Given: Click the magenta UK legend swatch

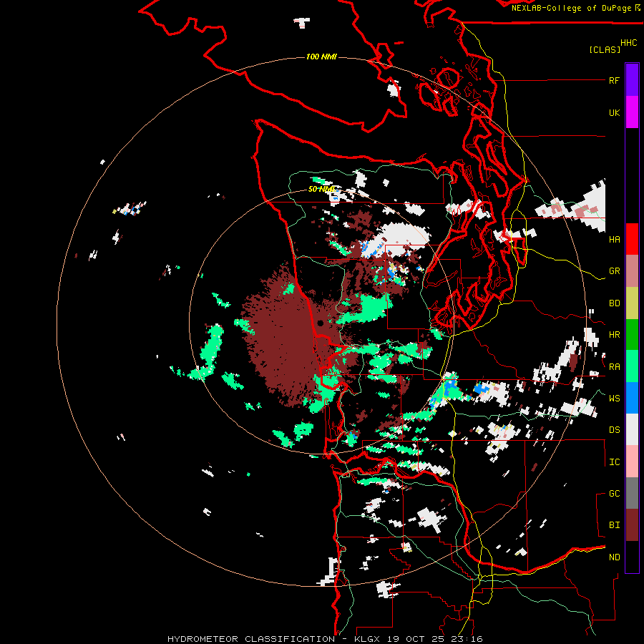Looking at the screenshot, I should click(x=632, y=112).
